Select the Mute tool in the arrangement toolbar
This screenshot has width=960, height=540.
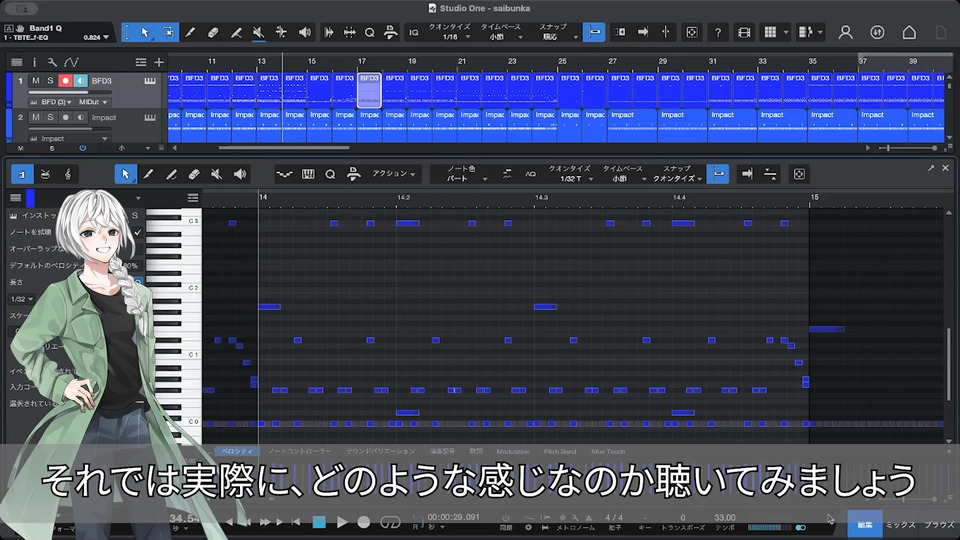[x=258, y=32]
